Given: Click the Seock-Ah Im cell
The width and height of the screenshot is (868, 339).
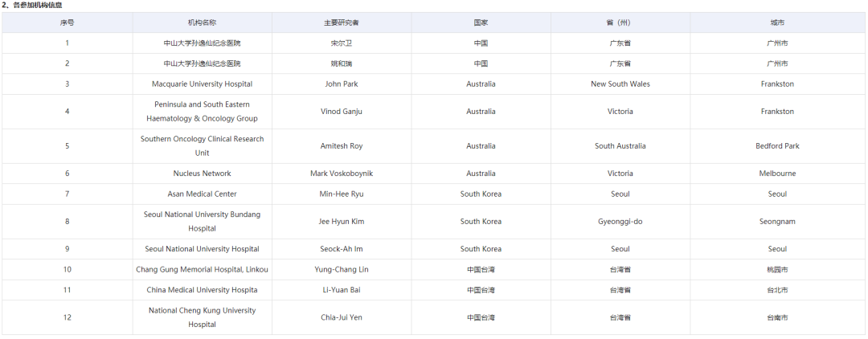Looking at the screenshot, I should coord(342,249).
